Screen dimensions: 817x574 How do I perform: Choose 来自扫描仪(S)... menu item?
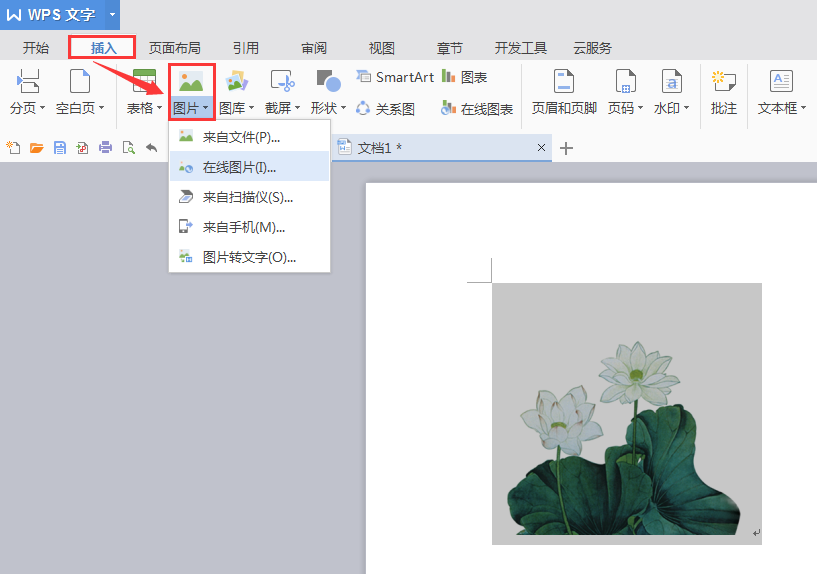pos(250,197)
